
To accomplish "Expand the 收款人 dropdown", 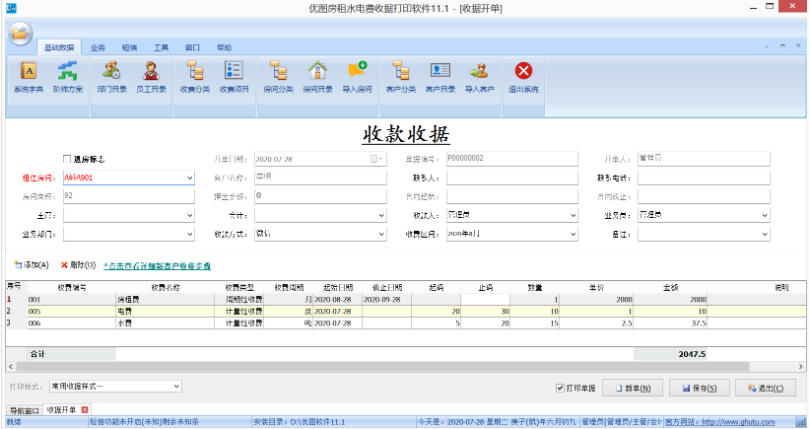I will (573, 215).
